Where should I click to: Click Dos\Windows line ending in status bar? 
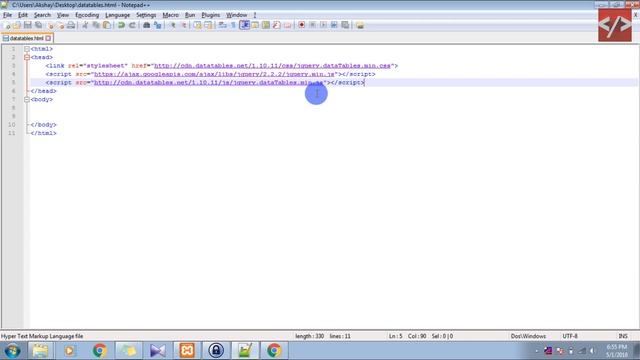tap(528, 336)
